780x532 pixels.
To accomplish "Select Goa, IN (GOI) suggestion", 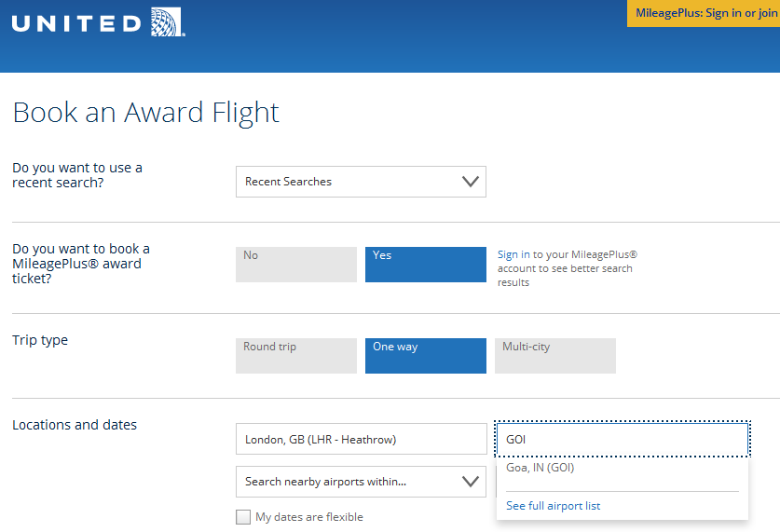I will (541, 468).
